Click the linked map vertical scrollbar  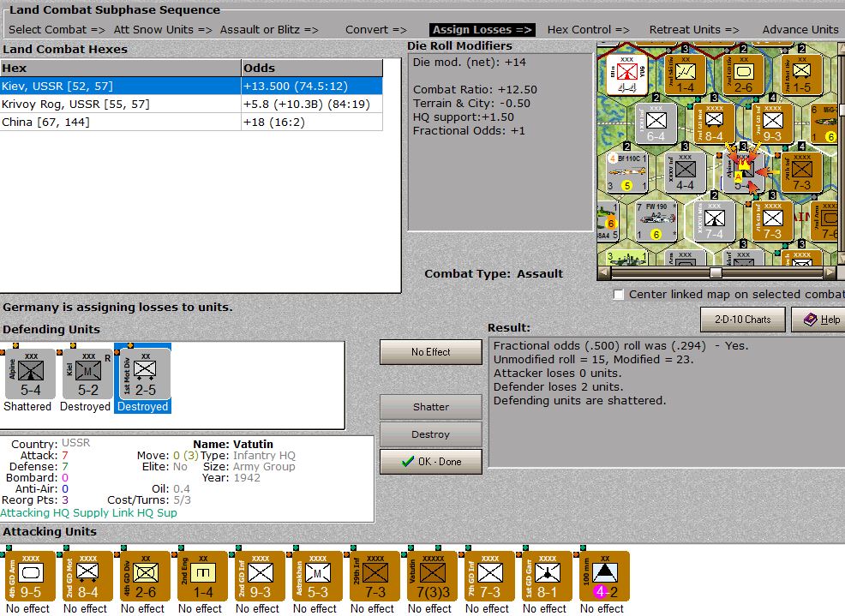tap(842, 155)
